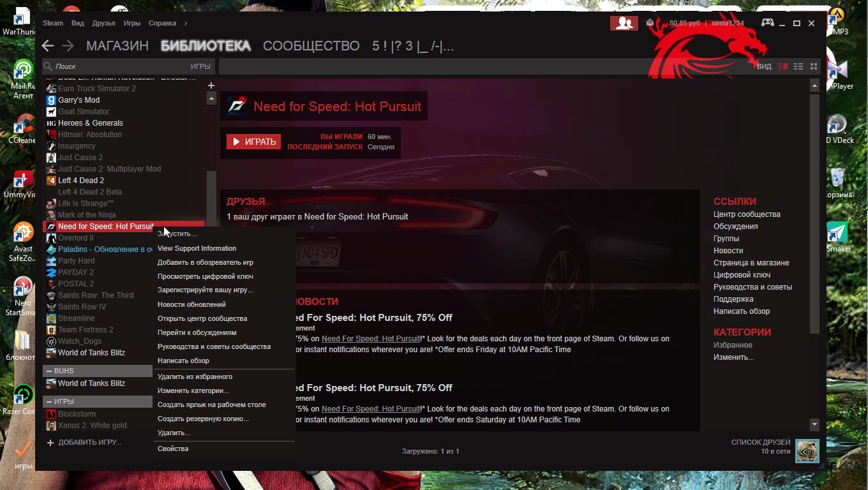Image resolution: width=868 pixels, height=490 pixels.
Task: Open the Справка menu
Action: point(162,23)
